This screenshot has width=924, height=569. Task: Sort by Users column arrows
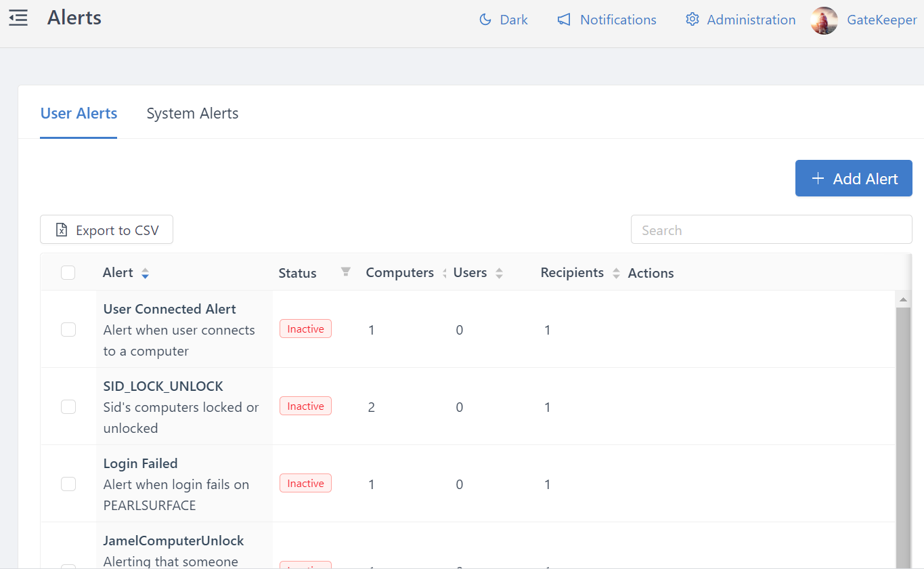pos(499,274)
